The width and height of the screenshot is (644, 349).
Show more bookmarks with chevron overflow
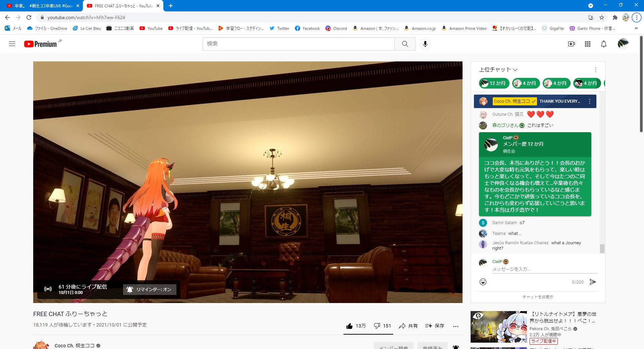click(636, 29)
